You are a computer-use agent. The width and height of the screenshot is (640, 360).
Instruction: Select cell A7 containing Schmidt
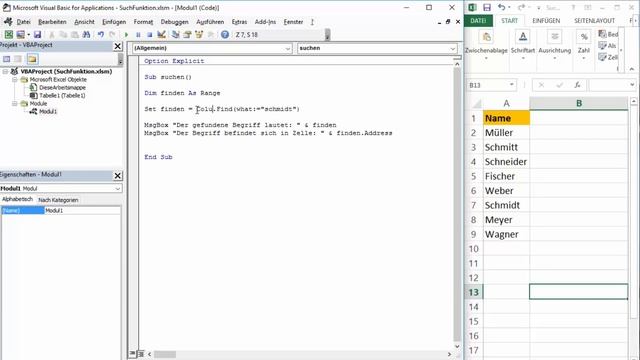click(506, 205)
